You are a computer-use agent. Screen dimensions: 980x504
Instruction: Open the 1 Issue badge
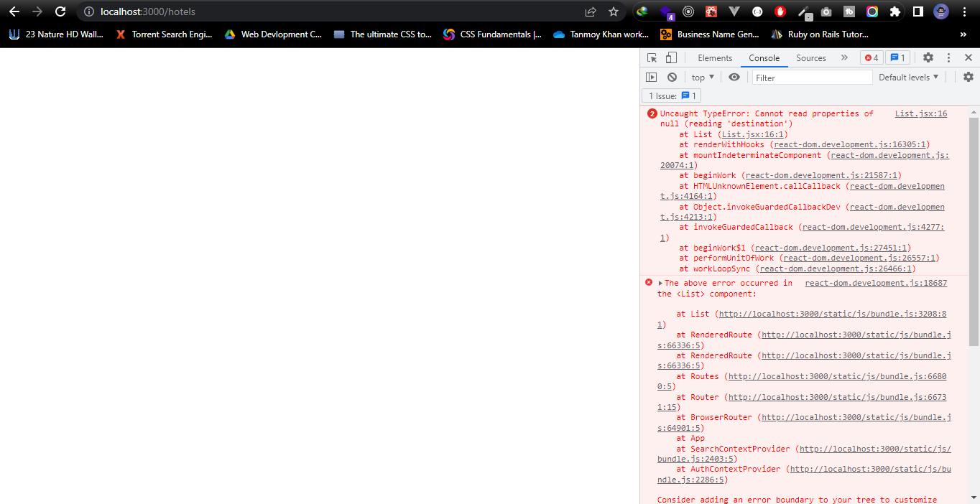[x=671, y=95]
